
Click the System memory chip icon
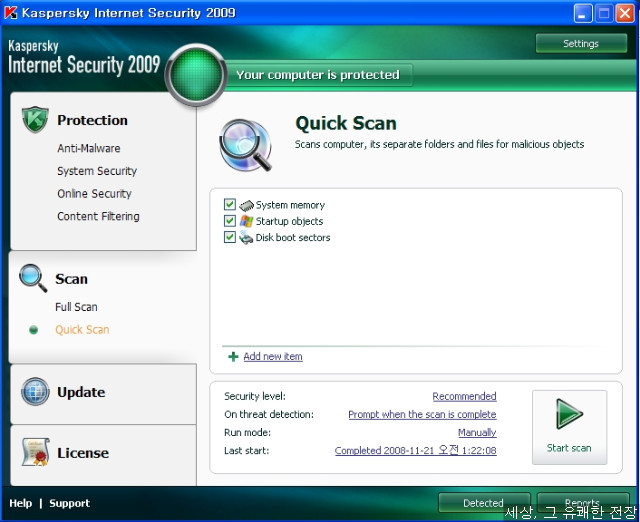(x=247, y=205)
